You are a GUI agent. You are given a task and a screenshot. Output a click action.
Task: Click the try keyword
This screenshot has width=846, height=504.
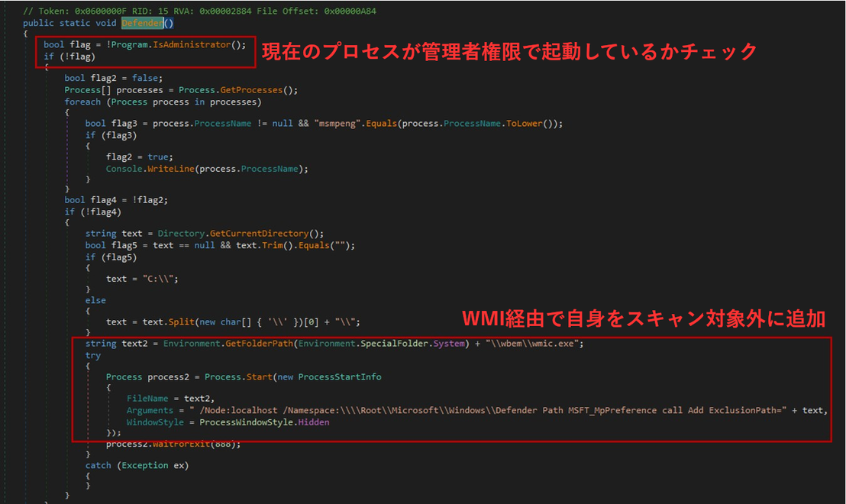[x=93, y=356]
